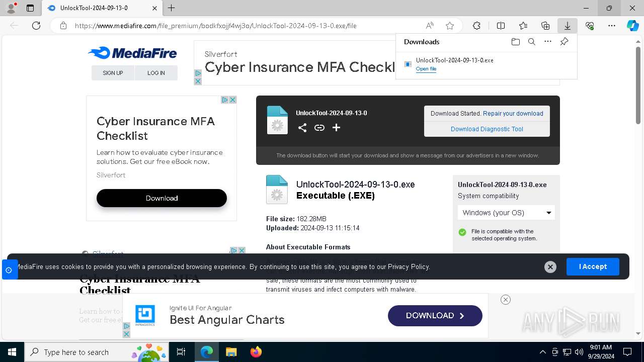
Task: Click the Best Angular Charts DOWNLOAD button
Action: [x=435, y=316]
